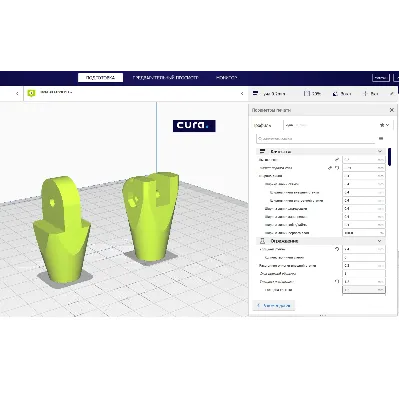Collapse the far-left panel chevron
This screenshot has height=400, width=400.
(x=17, y=94)
